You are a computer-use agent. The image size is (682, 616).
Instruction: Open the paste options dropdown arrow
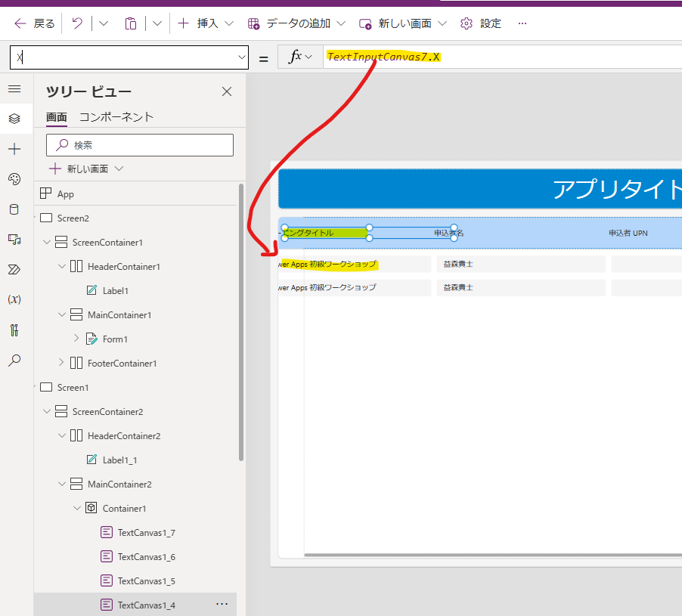click(x=157, y=23)
